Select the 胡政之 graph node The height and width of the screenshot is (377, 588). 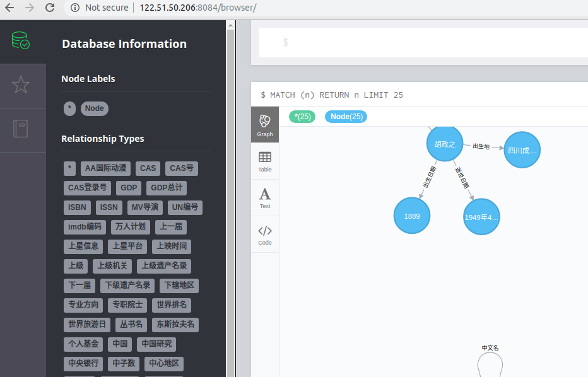click(445, 144)
